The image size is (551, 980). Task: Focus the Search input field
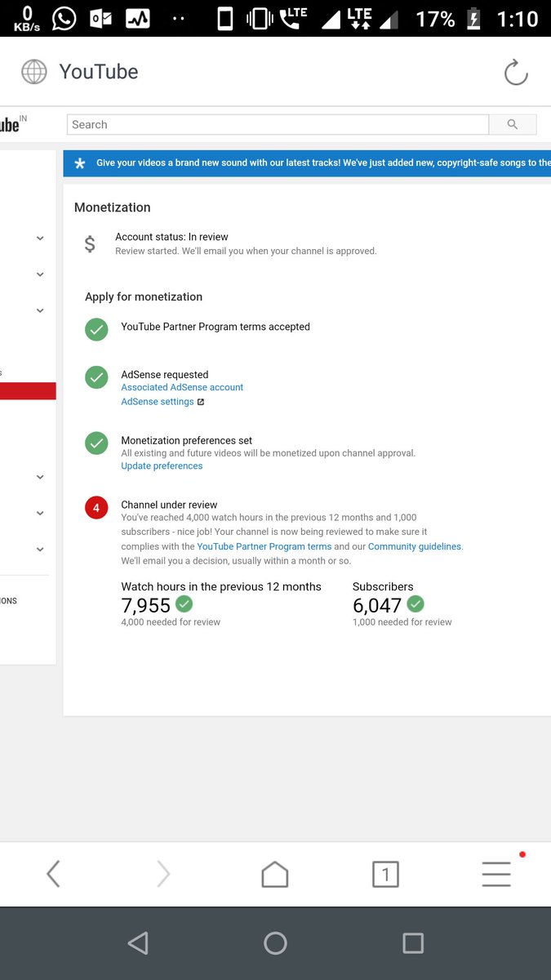pos(278,124)
